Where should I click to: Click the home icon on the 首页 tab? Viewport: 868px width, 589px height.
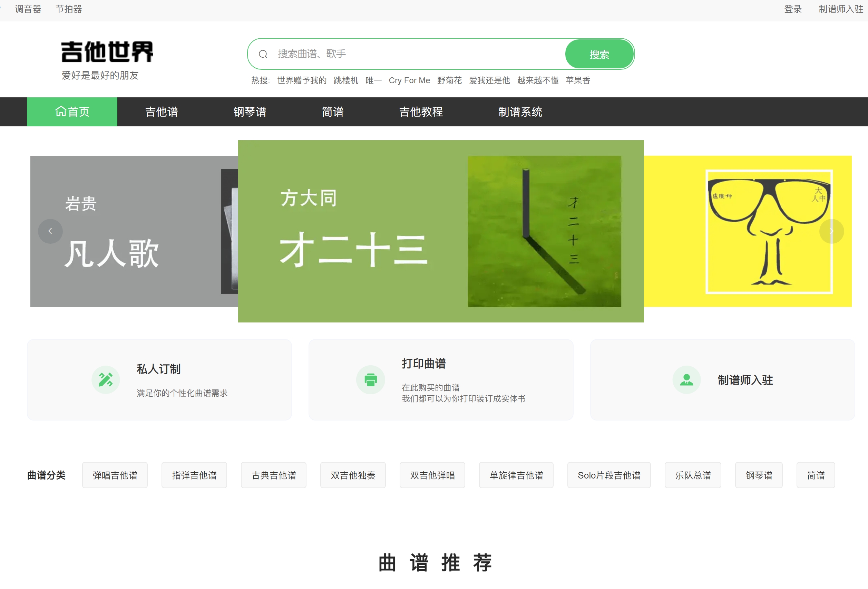(x=61, y=112)
